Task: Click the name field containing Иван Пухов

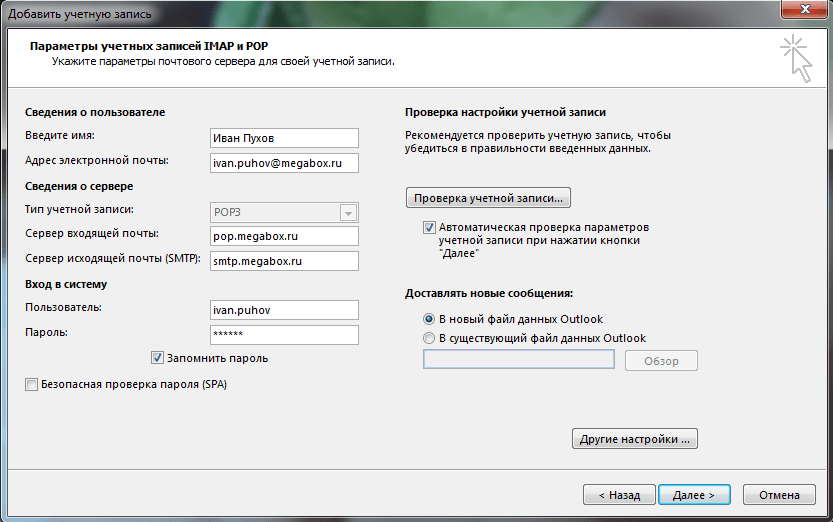Action: point(283,138)
